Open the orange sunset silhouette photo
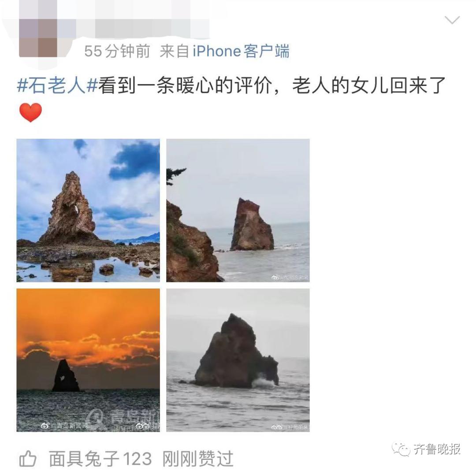 click(88, 360)
